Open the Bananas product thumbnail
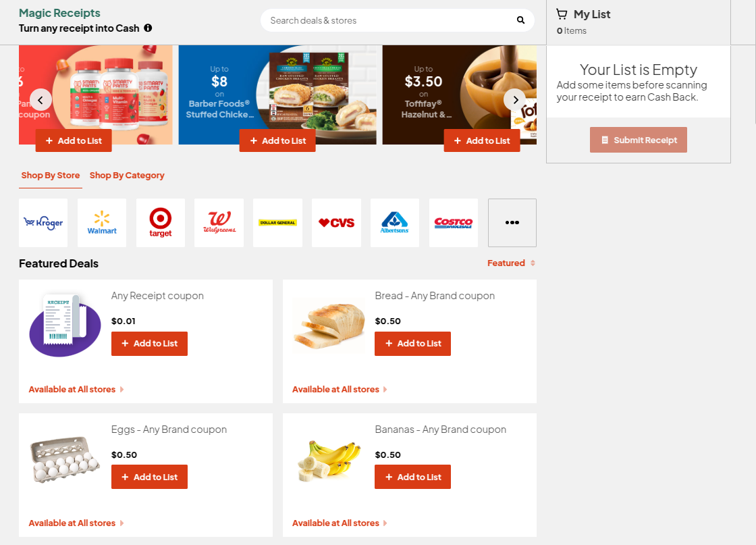The height and width of the screenshot is (545, 756). click(329, 461)
